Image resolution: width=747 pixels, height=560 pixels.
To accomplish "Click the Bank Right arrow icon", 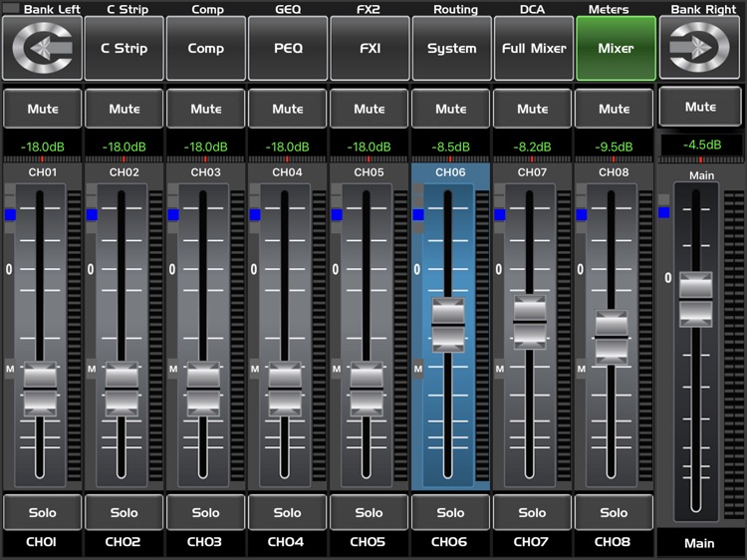I will tap(701, 48).
